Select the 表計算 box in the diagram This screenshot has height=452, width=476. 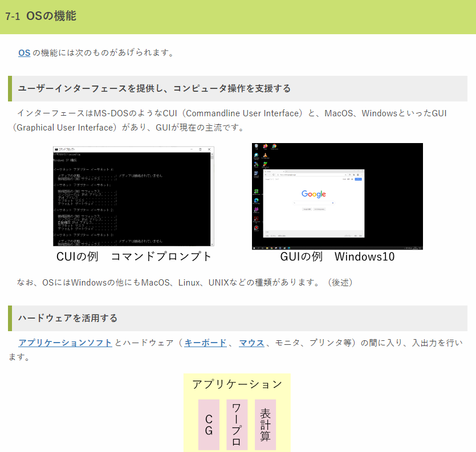point(265,425)
